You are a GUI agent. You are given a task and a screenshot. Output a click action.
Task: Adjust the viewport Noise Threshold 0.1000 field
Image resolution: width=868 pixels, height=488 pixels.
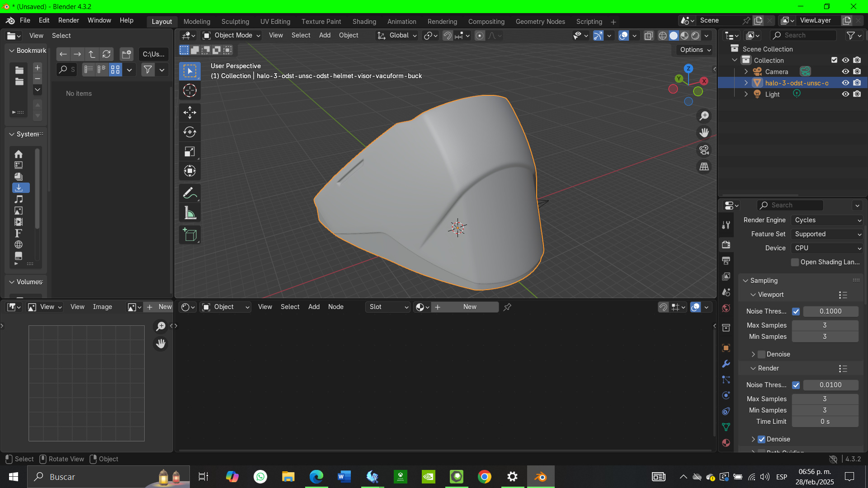(x=830, y=311)
